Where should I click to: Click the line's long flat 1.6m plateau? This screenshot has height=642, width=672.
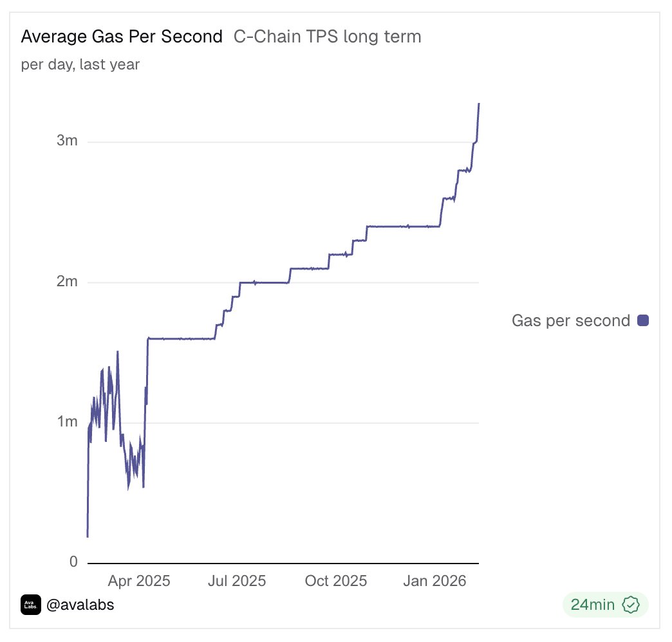click(x=180, y=338)
